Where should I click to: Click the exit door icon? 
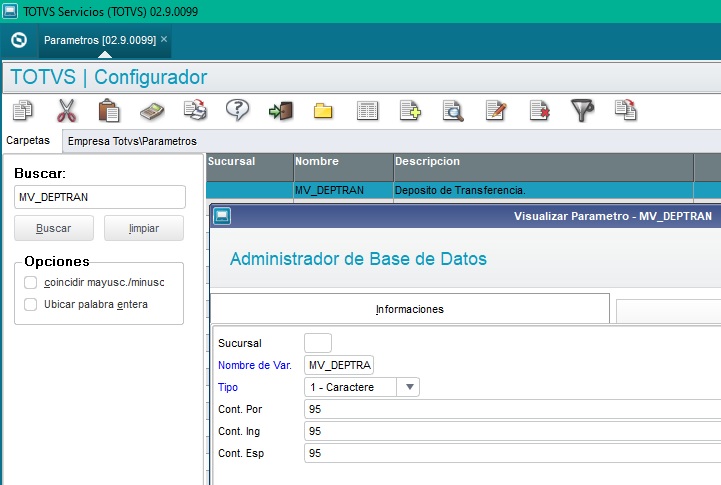(281, 111)
